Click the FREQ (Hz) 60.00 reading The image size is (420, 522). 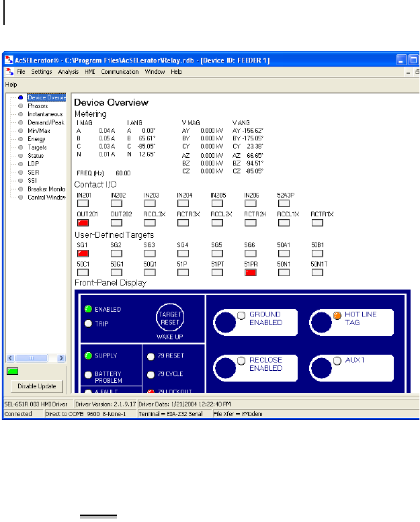(x=103, y=173)
